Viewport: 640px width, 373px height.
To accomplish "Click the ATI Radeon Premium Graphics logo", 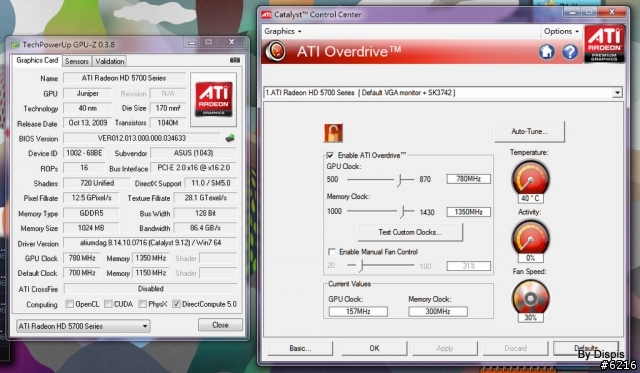I will point(604,44).
